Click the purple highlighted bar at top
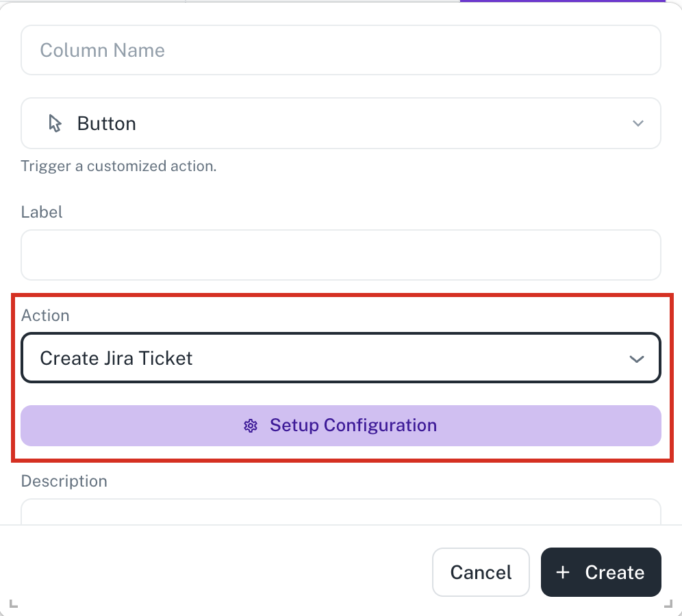Screen dimensions: 682x616 563,1
